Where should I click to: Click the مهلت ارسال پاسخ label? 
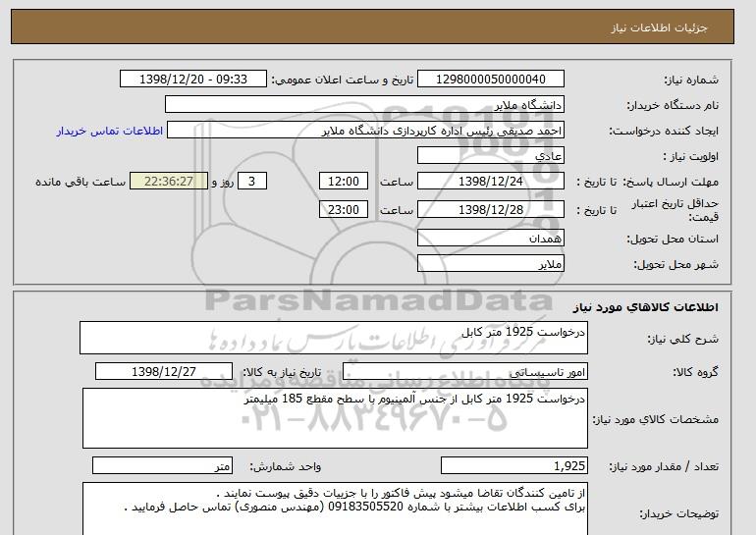pyautogui.click(x=671, y=182)
